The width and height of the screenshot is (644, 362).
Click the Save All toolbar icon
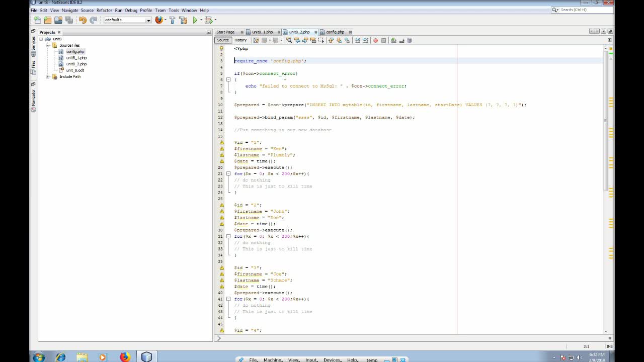point(68,20)
